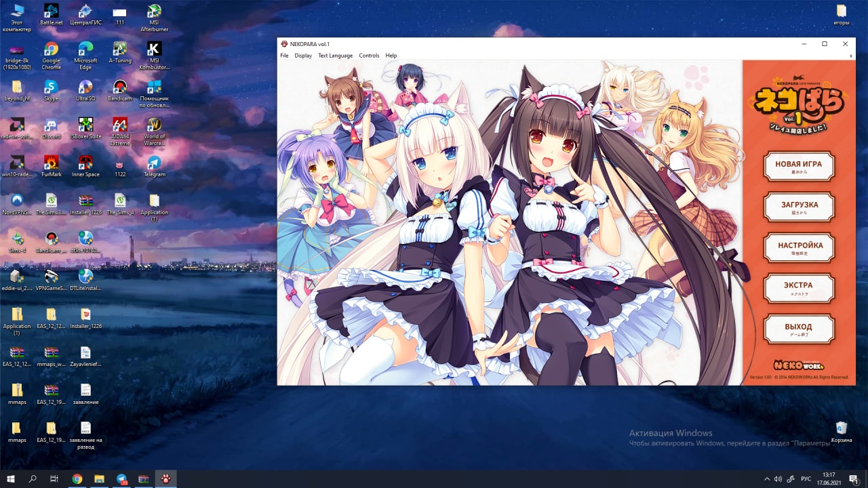Switch to WinRAR on the taskbar

[144, 479]
